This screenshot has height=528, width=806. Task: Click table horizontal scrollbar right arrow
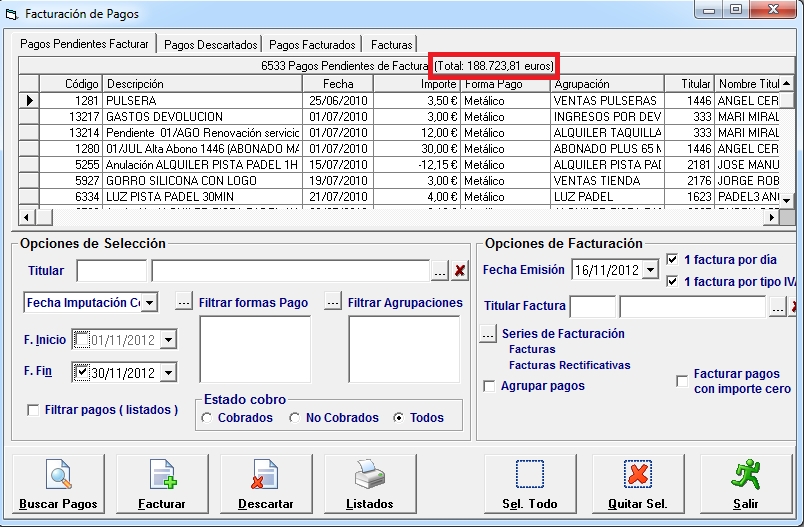point(771,217)
